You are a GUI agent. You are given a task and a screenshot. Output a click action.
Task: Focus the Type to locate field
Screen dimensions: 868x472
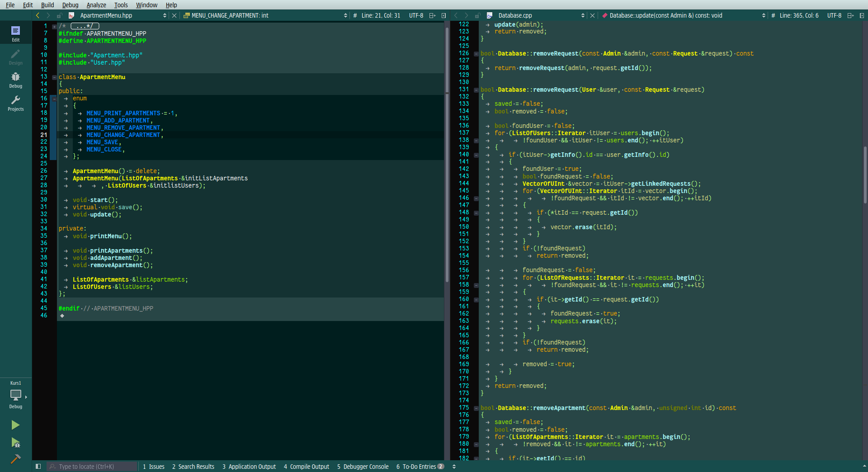[x=92, y=467]
